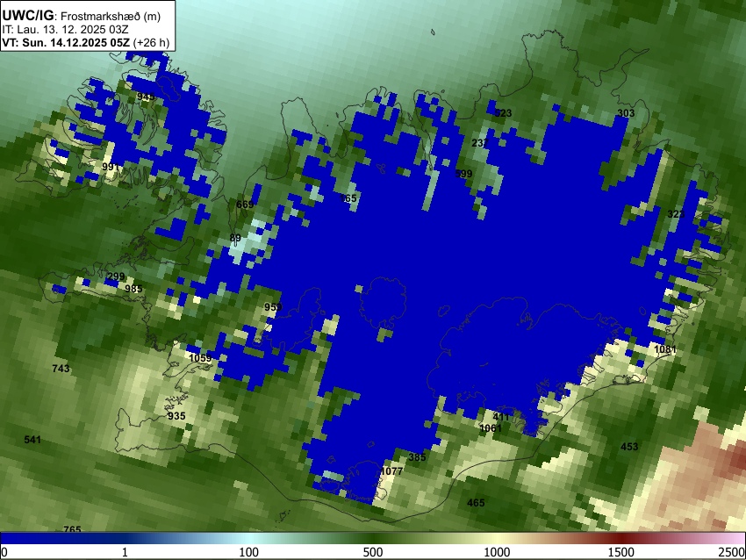
Task: Click the map value label '991'
Action: pyautogui.click(x=111, y=167)
